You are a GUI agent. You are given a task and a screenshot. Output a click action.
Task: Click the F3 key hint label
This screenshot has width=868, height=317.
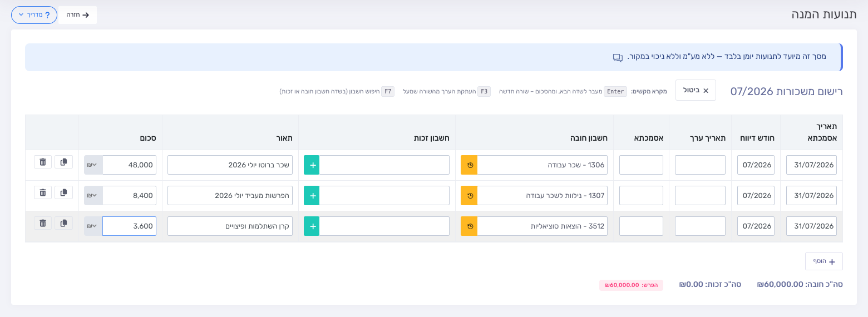(x=484, y=91)
